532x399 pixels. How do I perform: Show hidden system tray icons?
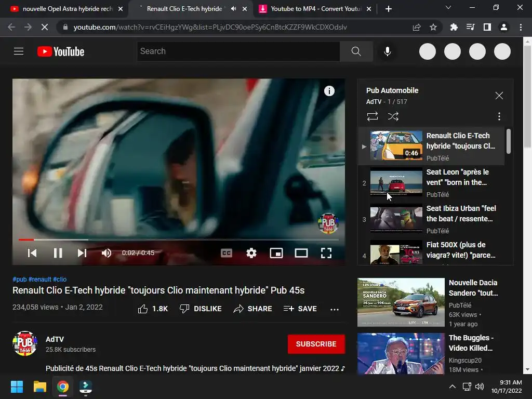453,386
